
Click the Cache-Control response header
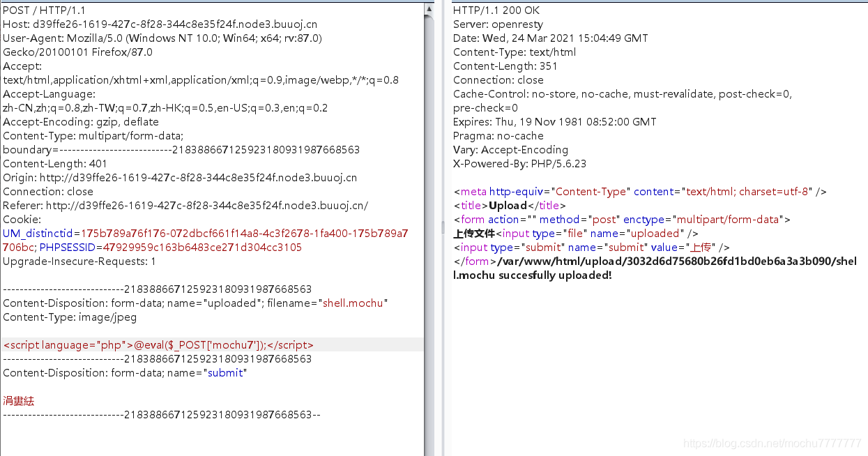(x=623, y=100)
